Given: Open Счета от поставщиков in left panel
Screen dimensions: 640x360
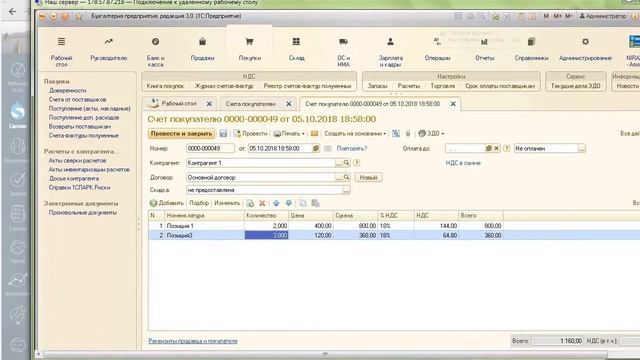Looking at the screenshot, I should click(x=78, y=100).
